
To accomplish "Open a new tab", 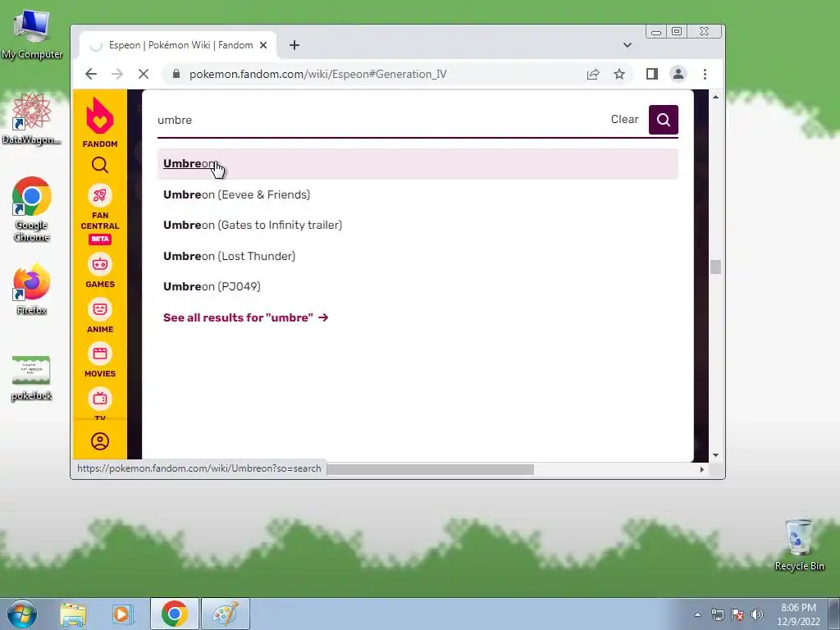I will coord(294,45).
